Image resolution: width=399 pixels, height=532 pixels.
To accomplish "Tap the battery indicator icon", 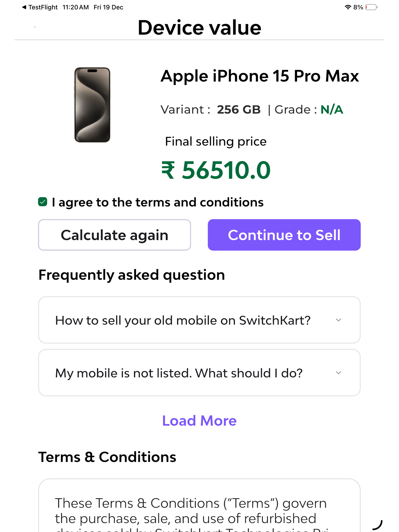I will point(371,7).
